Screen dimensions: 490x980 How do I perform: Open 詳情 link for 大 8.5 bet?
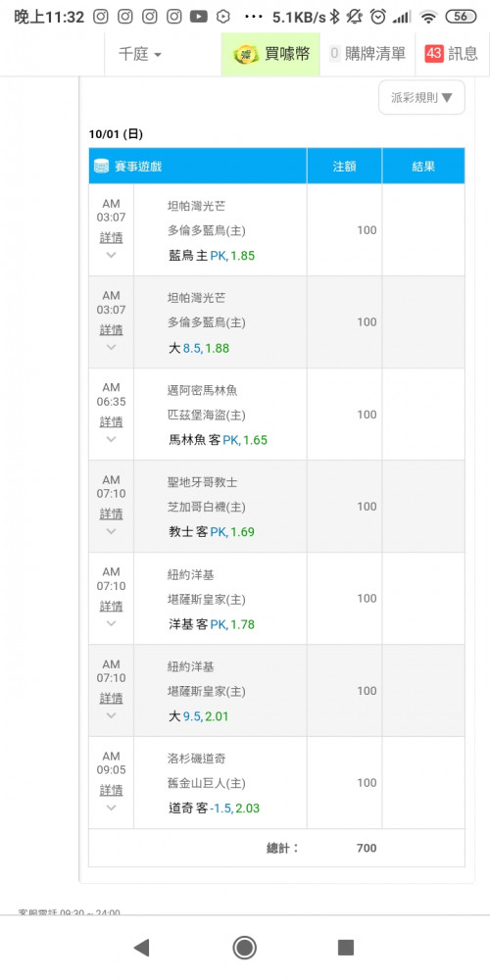point(112,329)
